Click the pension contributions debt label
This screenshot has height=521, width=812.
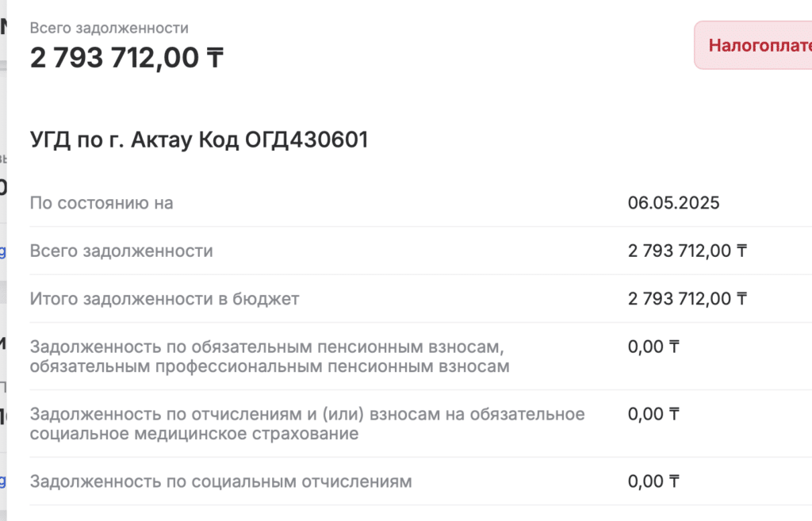coord(270,356)
